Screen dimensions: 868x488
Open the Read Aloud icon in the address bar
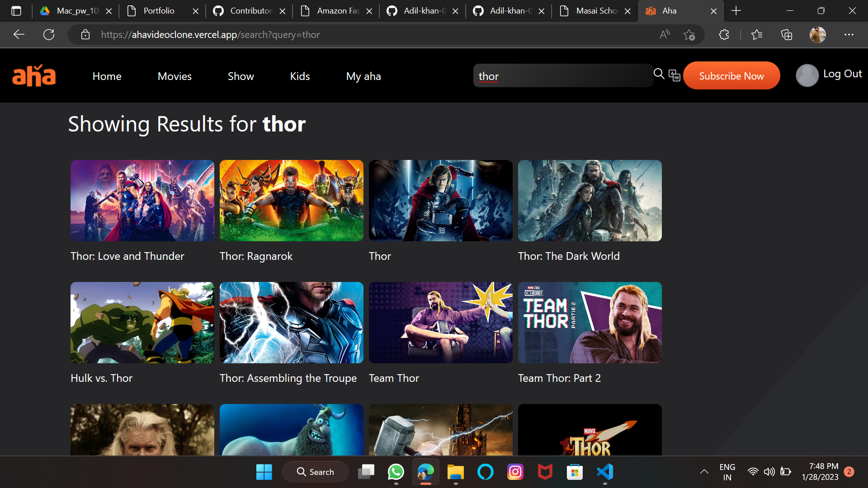(x=664, y=34)
